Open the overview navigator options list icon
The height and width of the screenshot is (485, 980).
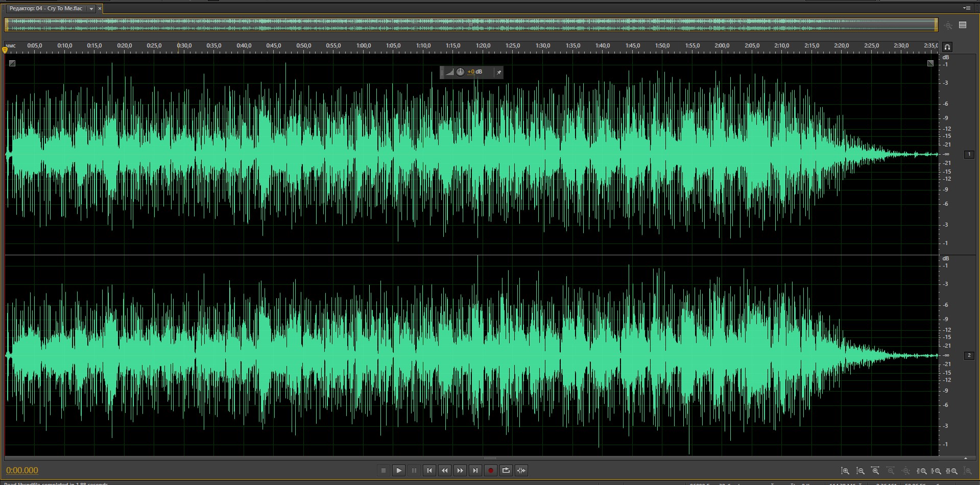coord(963,25)
